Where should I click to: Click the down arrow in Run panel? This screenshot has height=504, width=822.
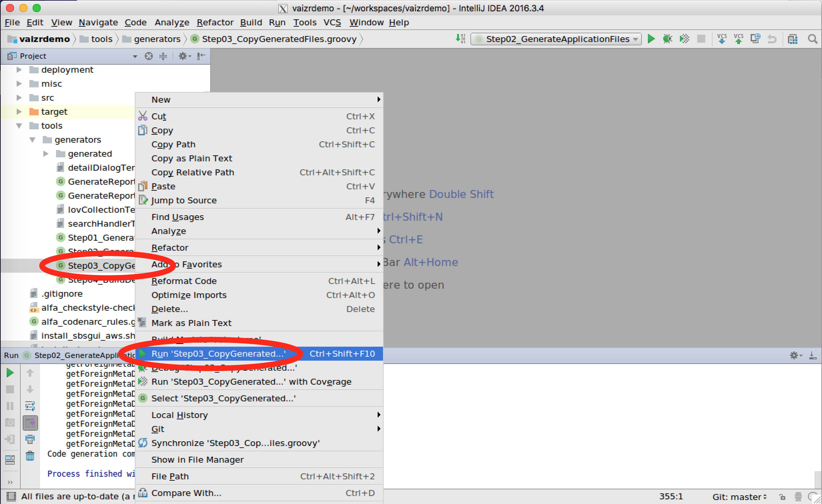pos(30,389)
